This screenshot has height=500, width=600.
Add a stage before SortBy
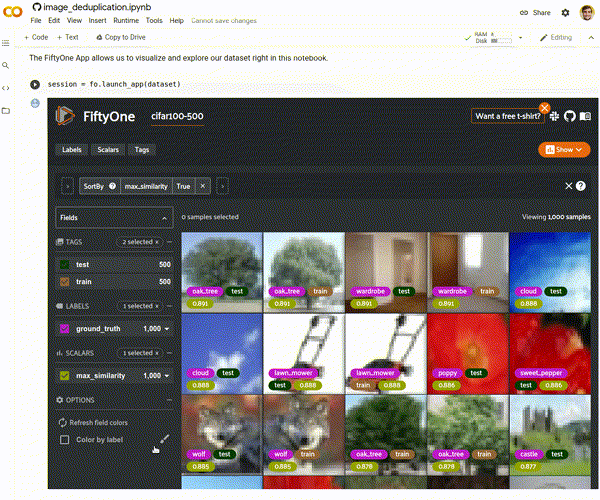(67, 186)
